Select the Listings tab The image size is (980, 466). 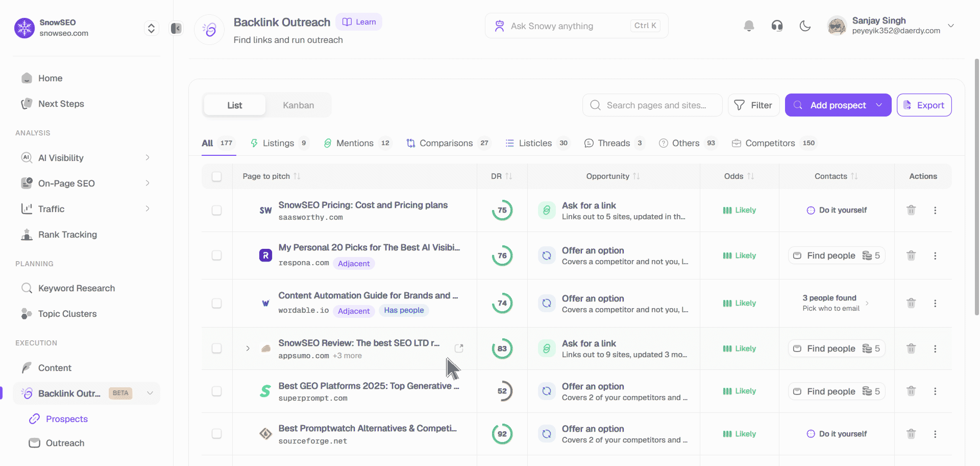tap(279, 143)
